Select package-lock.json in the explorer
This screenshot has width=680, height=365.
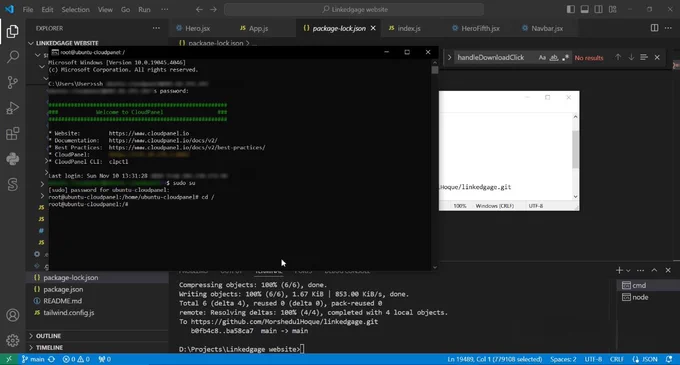click(97, 277)
